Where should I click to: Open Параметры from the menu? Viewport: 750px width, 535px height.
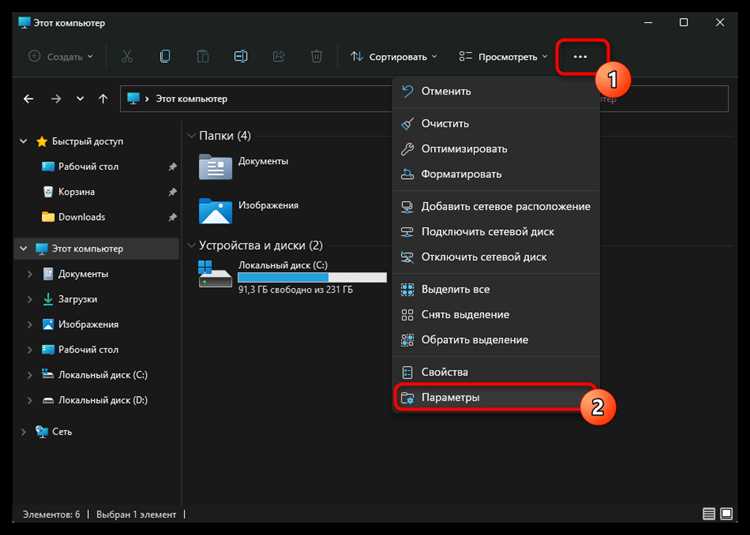point(496,397)
